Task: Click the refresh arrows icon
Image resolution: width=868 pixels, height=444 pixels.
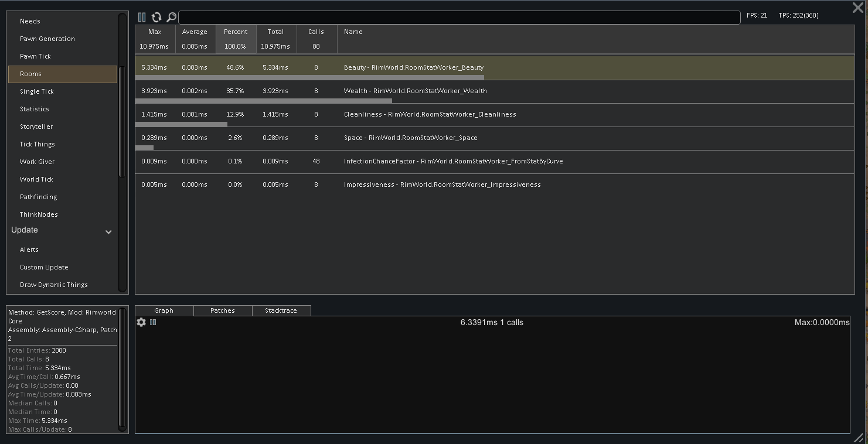Action: [156, 17]
